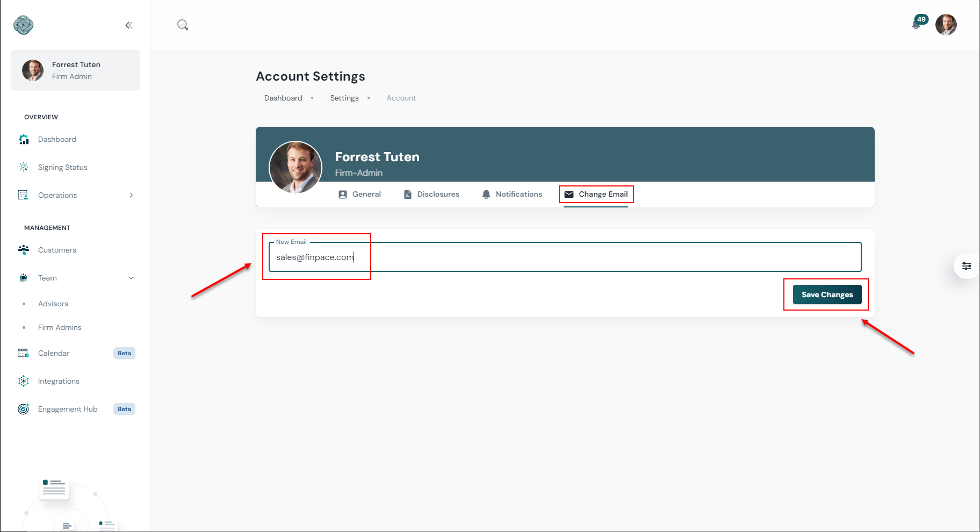Click the Firm-Admin role text
Screen dimensions: 980x532
pos(359,172)
